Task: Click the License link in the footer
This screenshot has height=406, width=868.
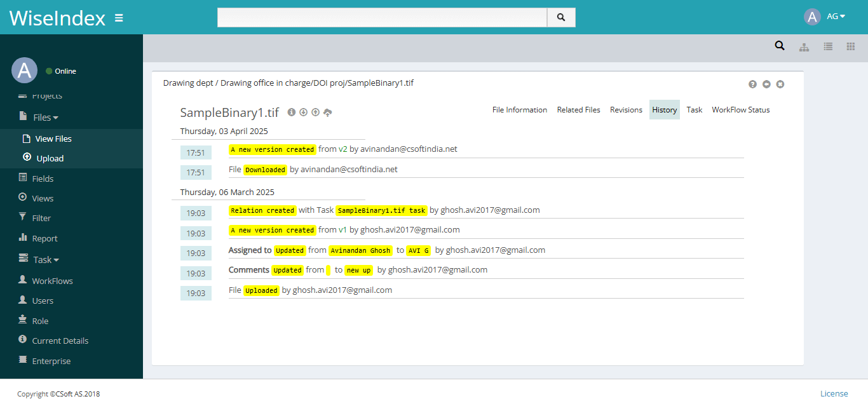Action: click(x=834, y=393)
